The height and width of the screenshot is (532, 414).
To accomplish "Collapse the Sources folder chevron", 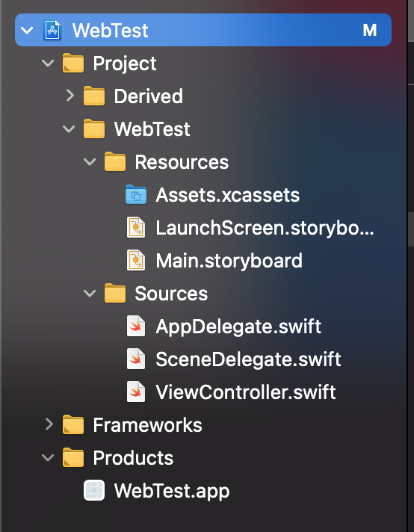I will tap(90, 293).
